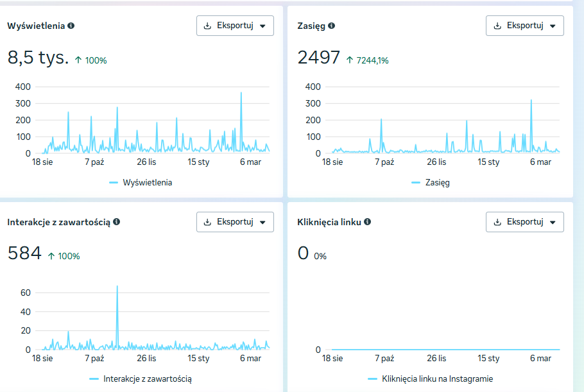Click 26 lis axis label in Zasięg chart
584x392 pixels.
436,162
